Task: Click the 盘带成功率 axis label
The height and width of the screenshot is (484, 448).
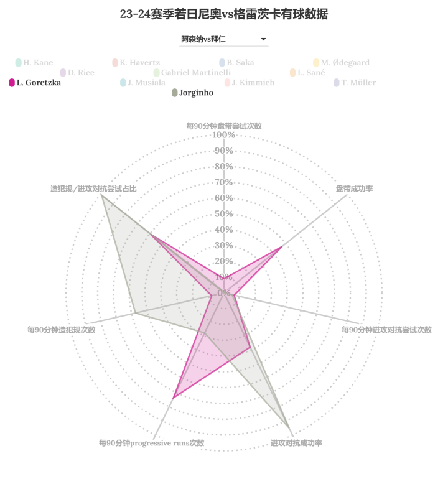Action: [354, 188]
